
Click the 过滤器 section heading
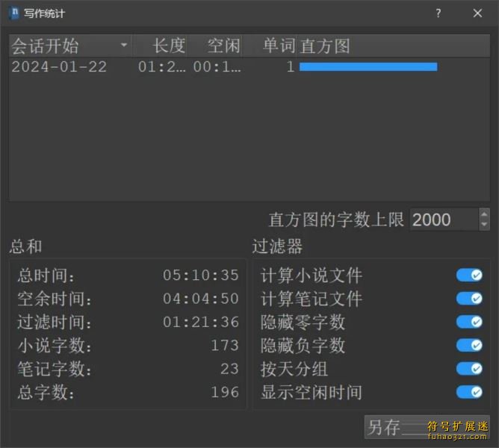pyautogui.click(x=277, y=246)
